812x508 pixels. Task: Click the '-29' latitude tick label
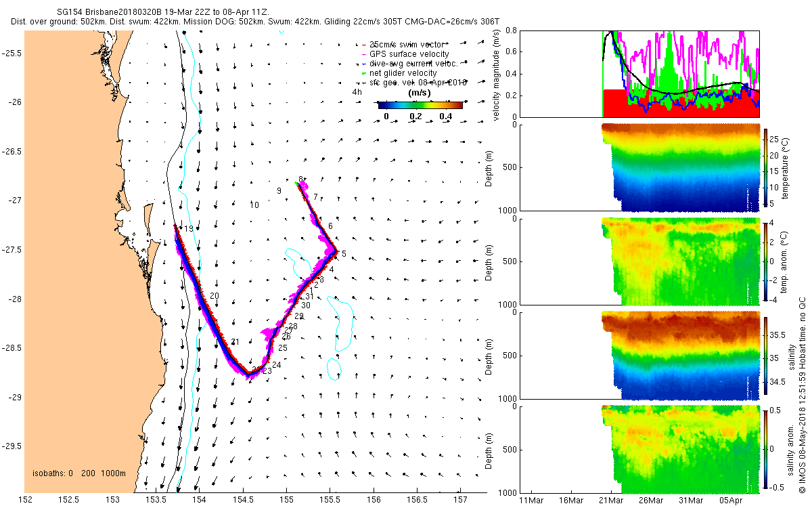(14, 398)
